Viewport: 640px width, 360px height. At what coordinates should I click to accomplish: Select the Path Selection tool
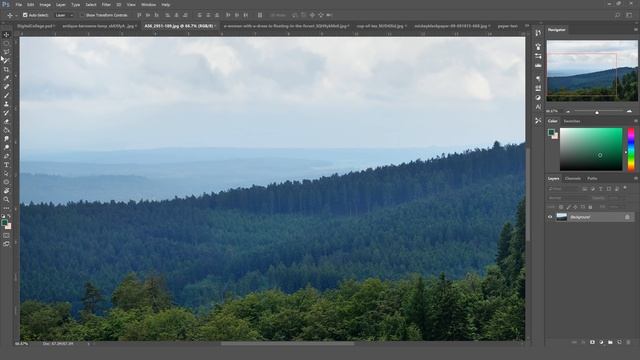6,173
